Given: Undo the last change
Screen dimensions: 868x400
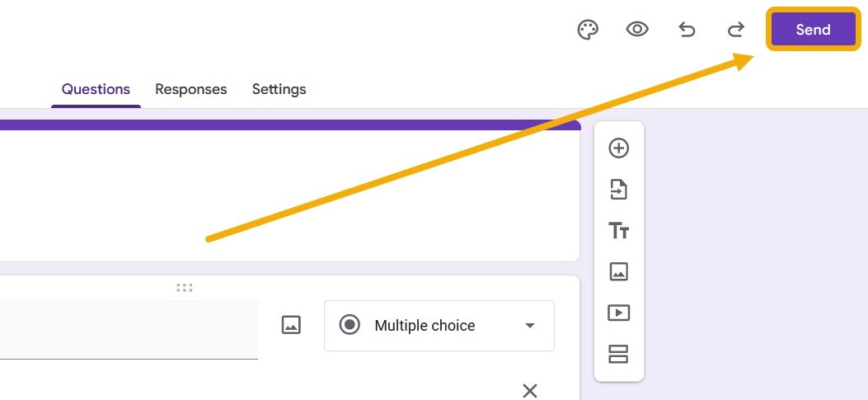Looking at the screenshot, I should point(687,31).
